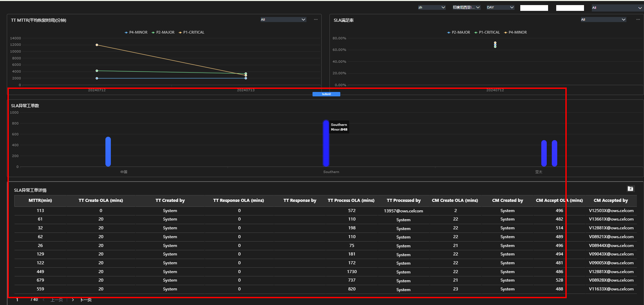Click the left 亚太 bar in the chart

[x=544, y=153]
